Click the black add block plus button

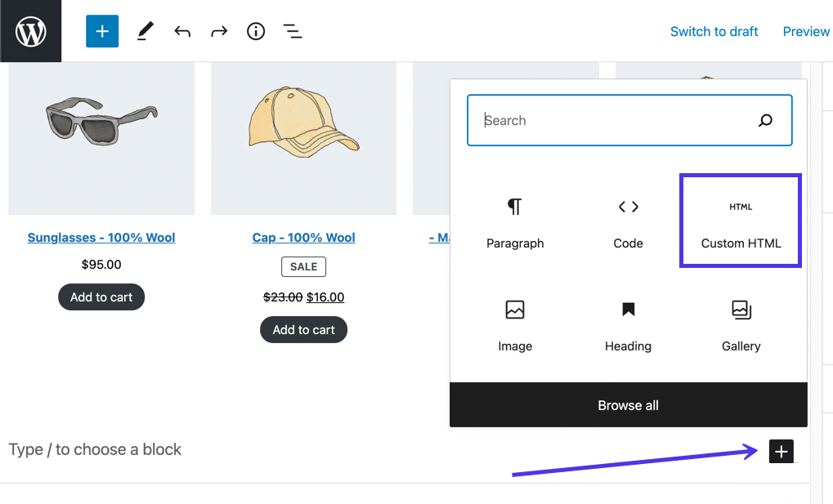pos(781,451)
